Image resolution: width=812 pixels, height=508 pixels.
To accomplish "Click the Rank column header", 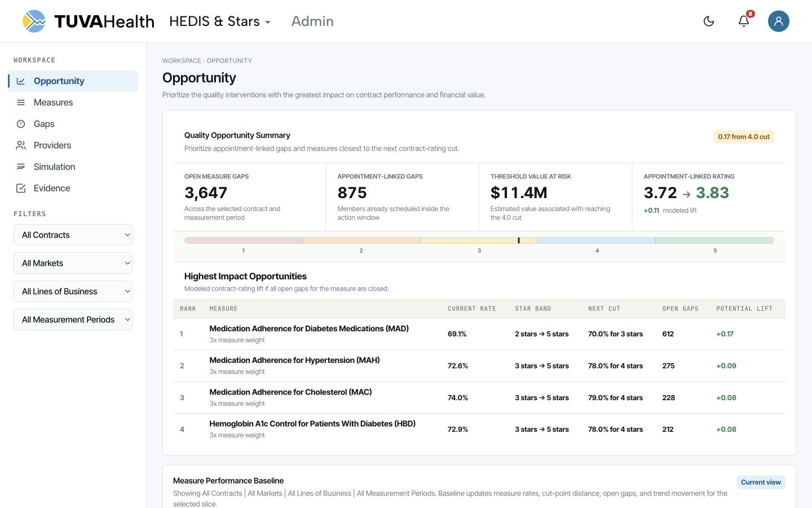I will [x=188, y=309].
